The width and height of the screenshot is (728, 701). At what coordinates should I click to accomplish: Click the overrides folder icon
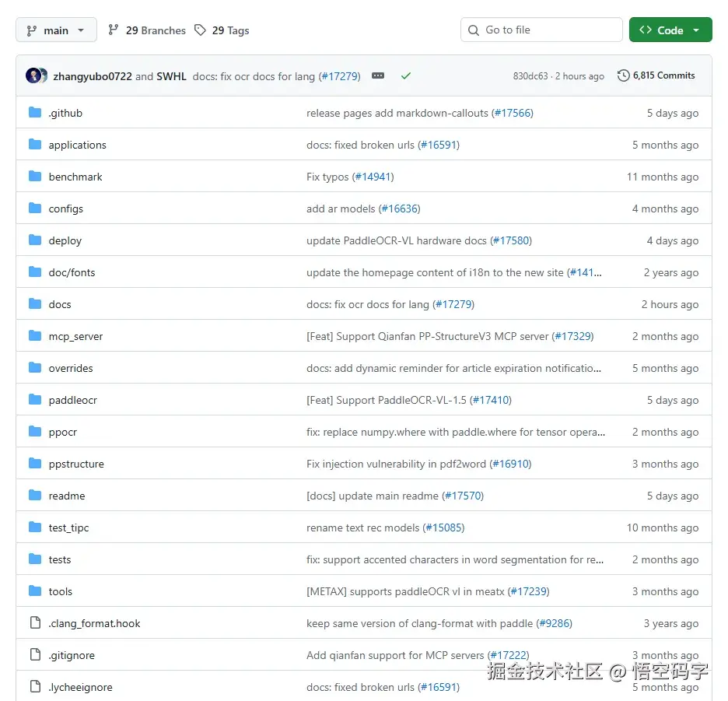tap(35, 368)
